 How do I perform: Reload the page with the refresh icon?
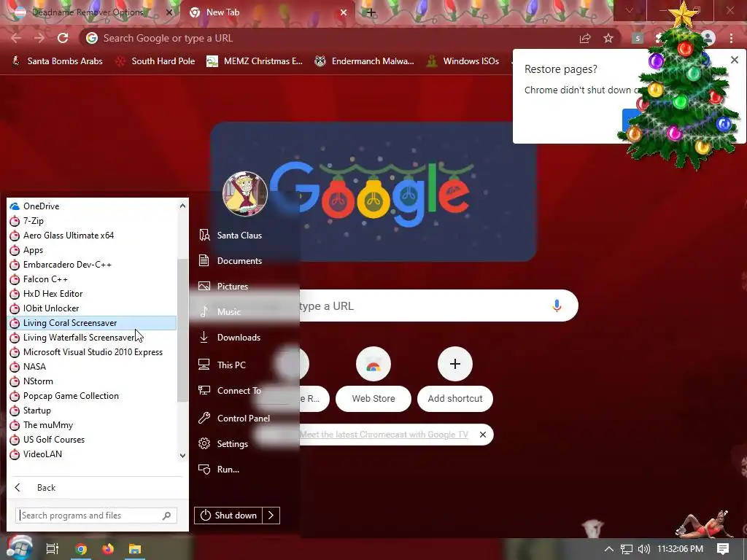coord(63,38)
